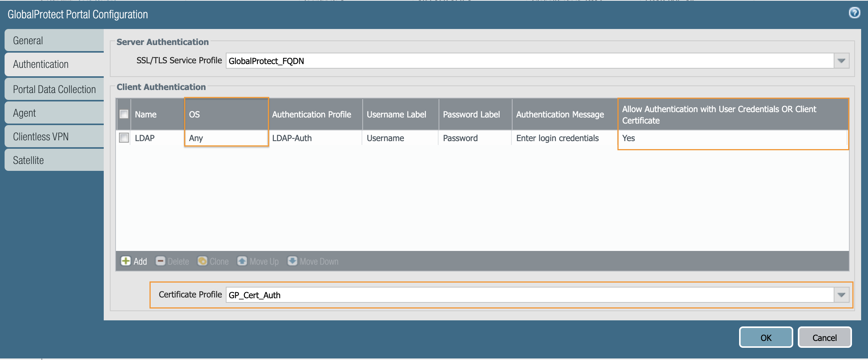
Task: Select the Agent tab
Action: 54,112
